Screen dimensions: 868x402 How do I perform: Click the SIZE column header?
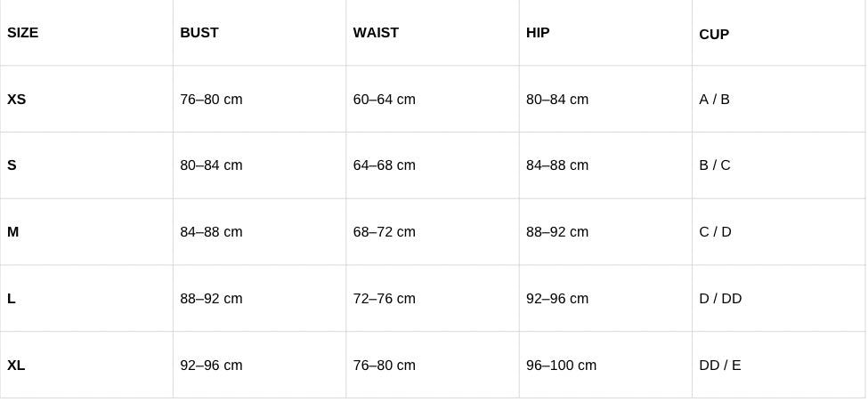tap(23, 33)
